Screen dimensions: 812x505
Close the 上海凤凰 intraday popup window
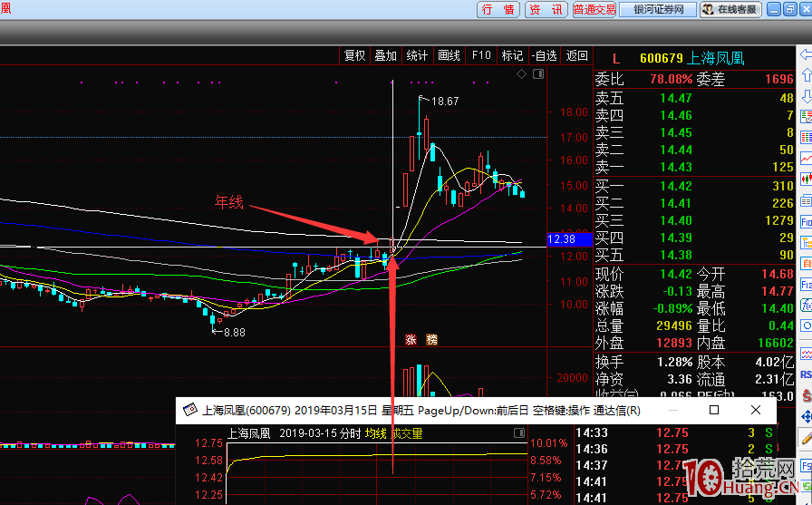pos(756,410)
